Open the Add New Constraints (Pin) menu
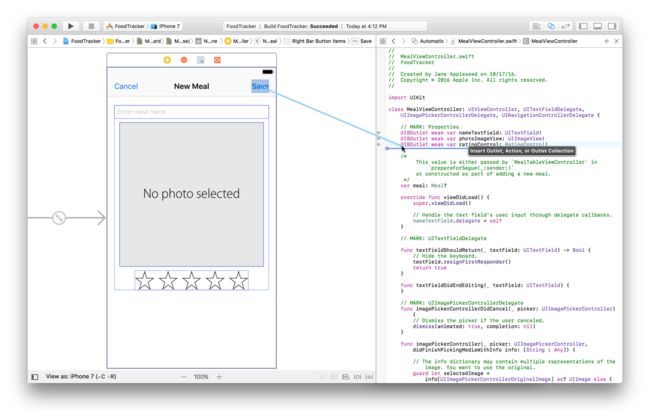This screenshot has height=417, width=650. click(x=357, y=377)
